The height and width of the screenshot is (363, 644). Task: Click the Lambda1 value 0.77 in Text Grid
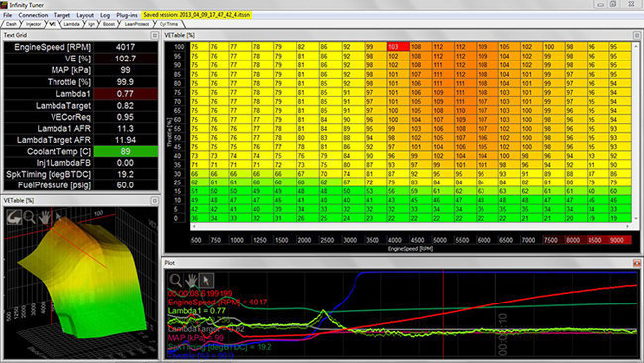[125, 94]
